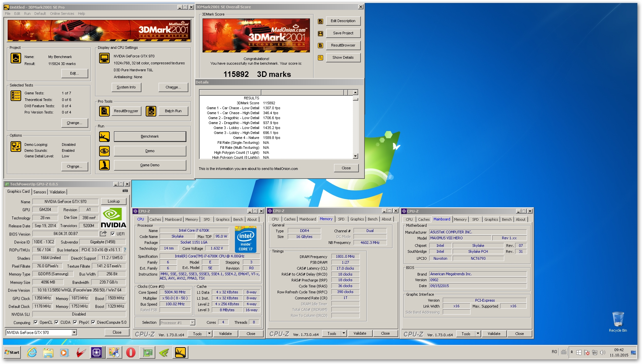Open the Online Services menu
The width and height of the screenshot is (642, 364).
pyautogui.click(x=62, y=14)
